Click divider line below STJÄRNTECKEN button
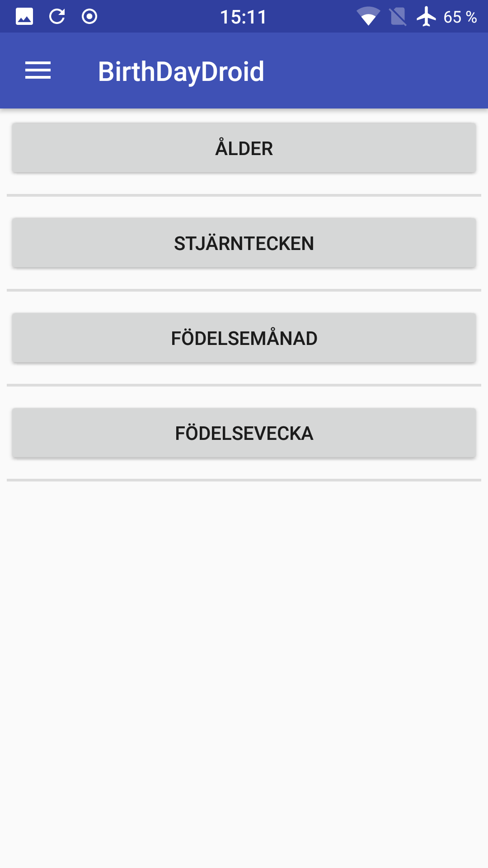488x868 pixels. (x=244, y=290)
